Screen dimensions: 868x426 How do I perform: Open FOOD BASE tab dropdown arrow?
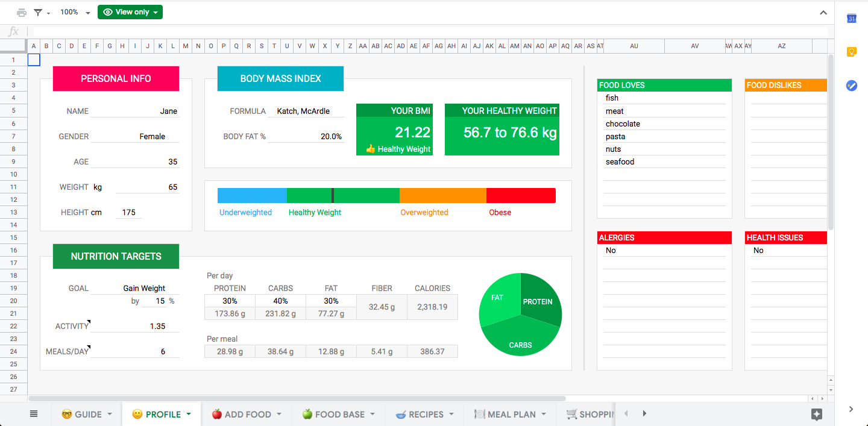[373, 414]
